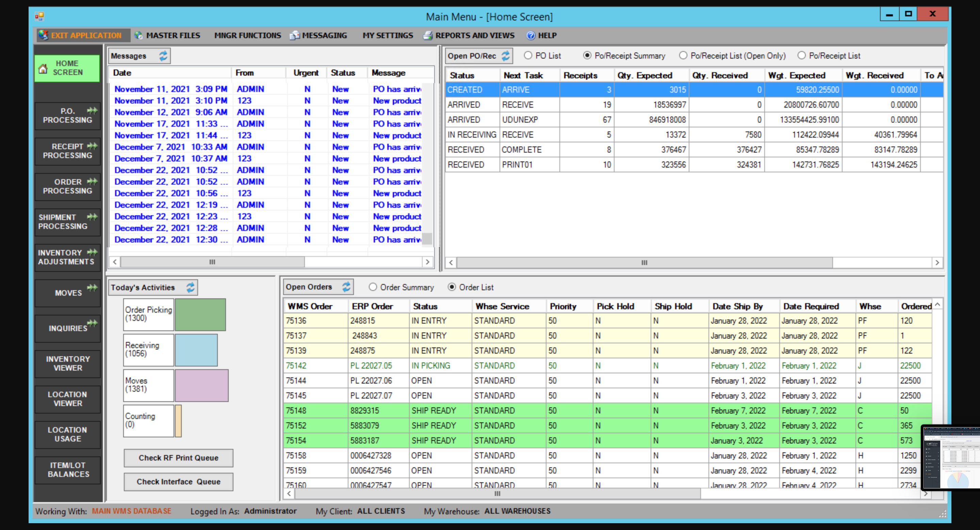Click the Messaging envelope icon
980x530 pixels.
pos(294,35)
